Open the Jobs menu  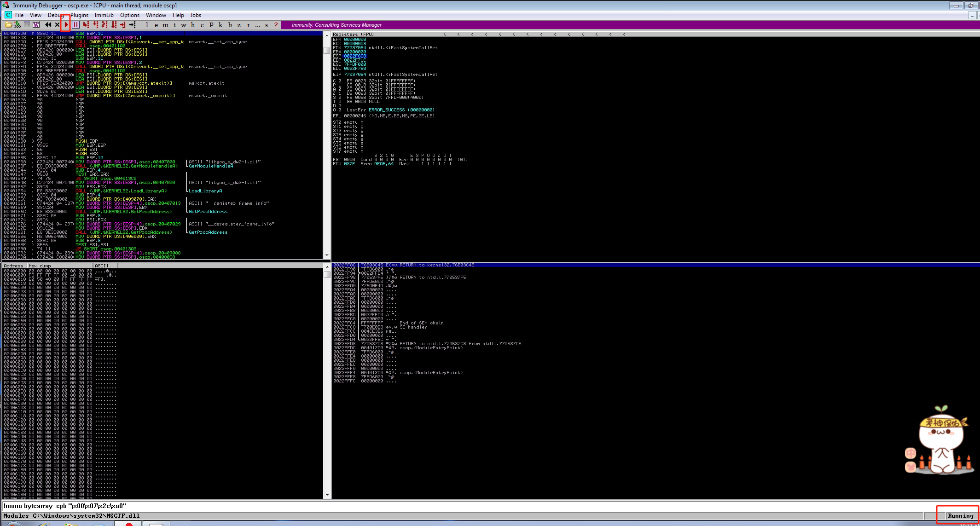(x=196, y=15)
